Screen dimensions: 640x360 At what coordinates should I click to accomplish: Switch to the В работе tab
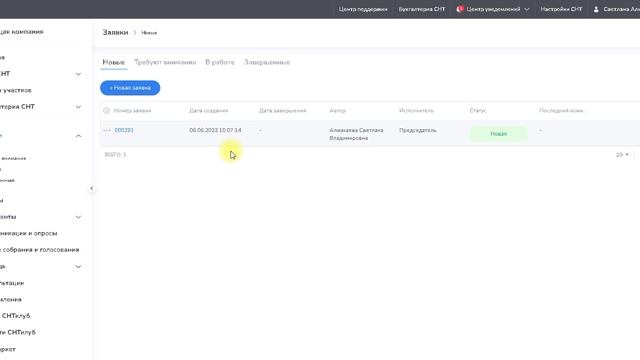(x=220, y=62)
